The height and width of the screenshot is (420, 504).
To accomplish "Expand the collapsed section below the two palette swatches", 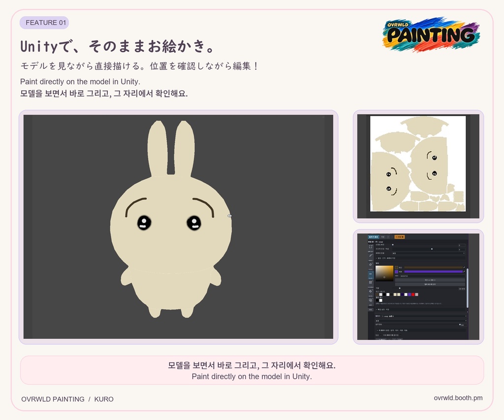I will pyautogui.click(x=420, y=310).
